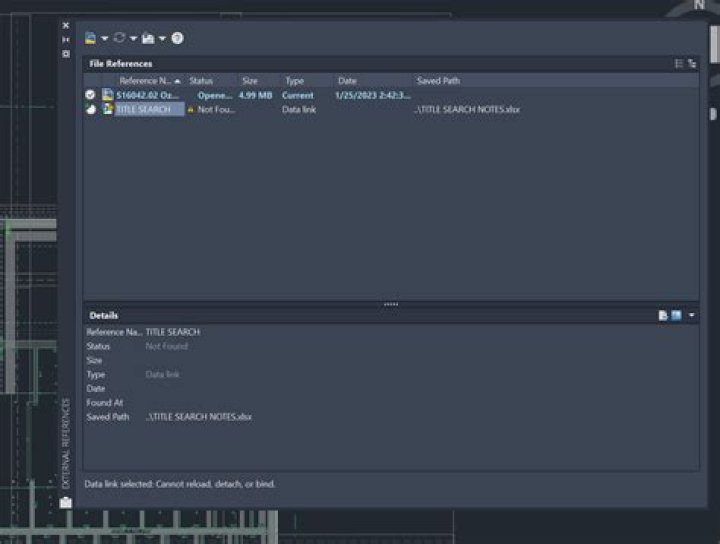The image size is (720, 544).
Task: Click the Refresh references icon
Action: pyautogui.click(x=119, y=38)
